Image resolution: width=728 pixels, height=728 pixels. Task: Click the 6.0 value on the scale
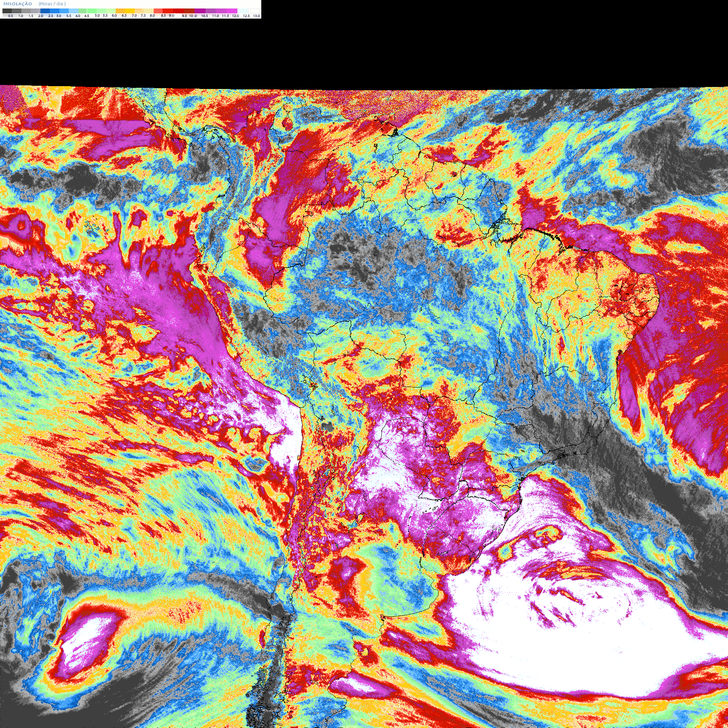[x=114, y=15]
